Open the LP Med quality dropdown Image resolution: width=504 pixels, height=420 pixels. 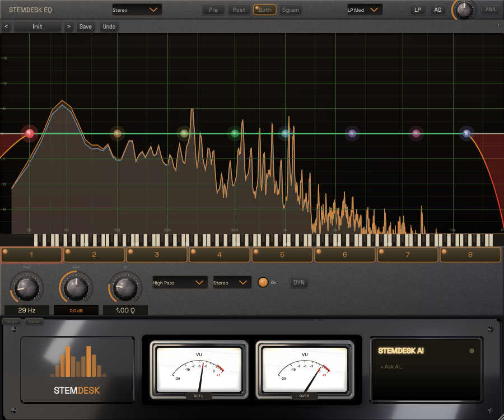[x=365, y=10]
